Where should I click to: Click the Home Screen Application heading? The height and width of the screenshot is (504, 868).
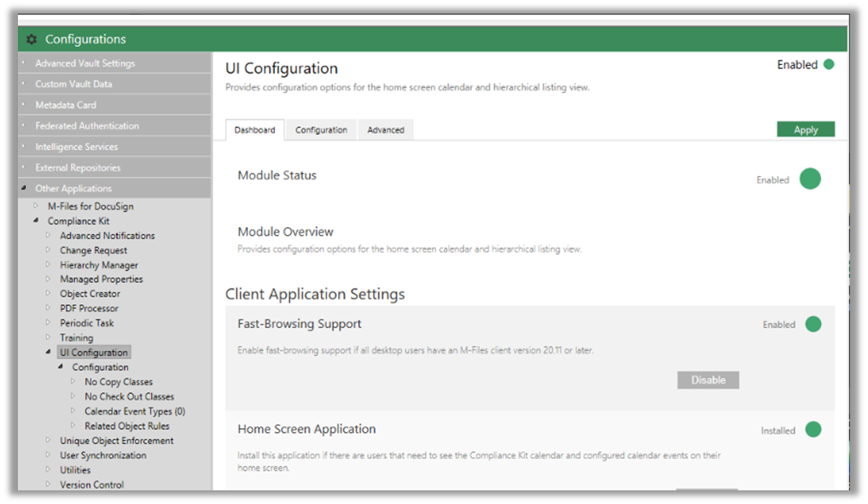point(306,429)
